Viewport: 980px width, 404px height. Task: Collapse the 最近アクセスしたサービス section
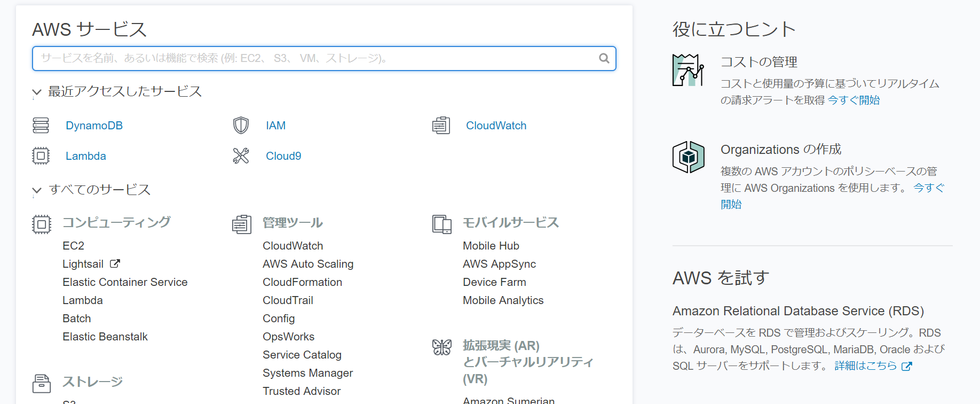coord(36,92)
